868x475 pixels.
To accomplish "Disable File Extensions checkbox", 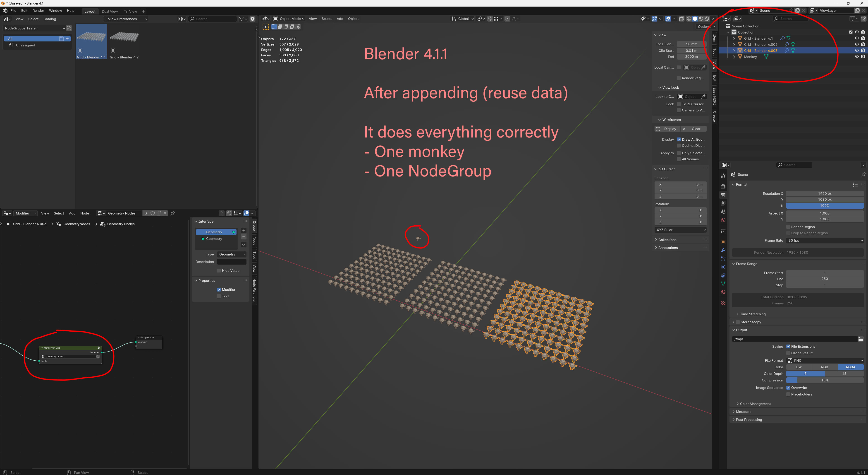I will click(x=789, y=347).
